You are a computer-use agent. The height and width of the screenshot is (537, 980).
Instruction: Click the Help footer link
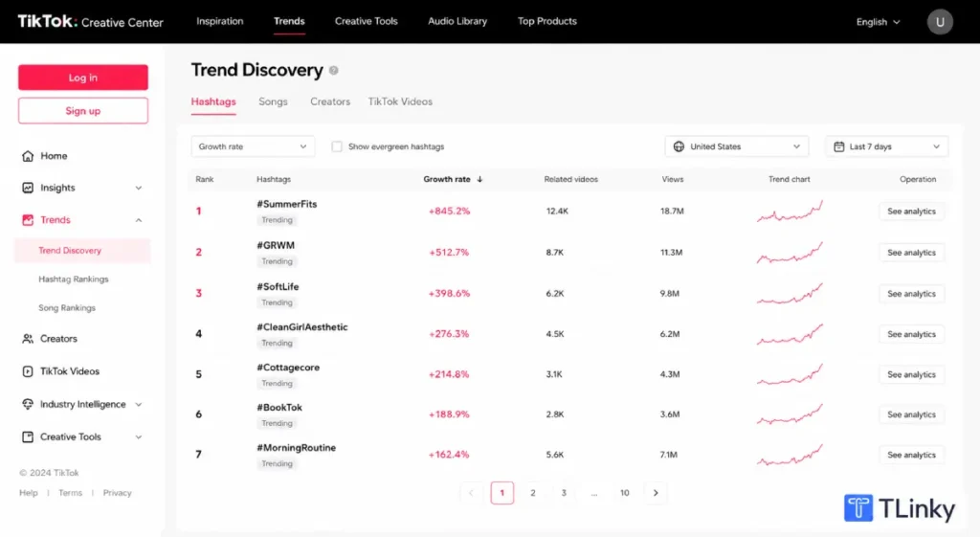coord(28,493)
